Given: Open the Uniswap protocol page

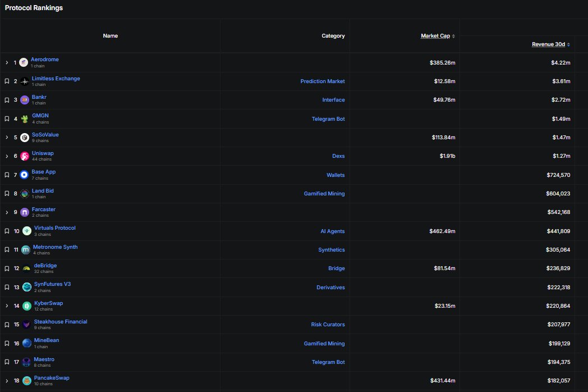Looking at the screenshot, I should pyautogui.click(x=43, y=153).
